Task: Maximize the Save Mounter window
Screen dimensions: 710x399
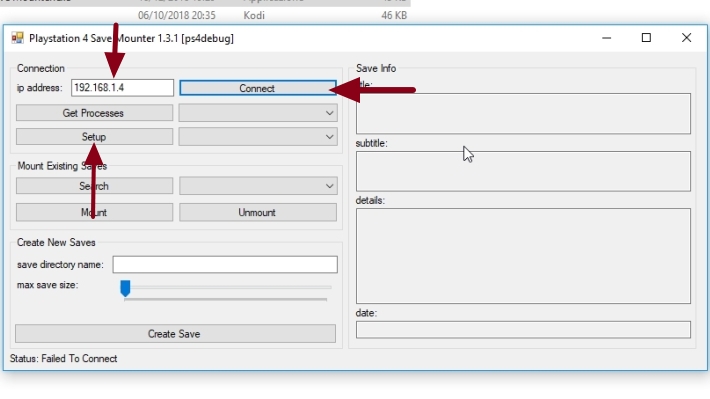Action: (x=646, y=38)
